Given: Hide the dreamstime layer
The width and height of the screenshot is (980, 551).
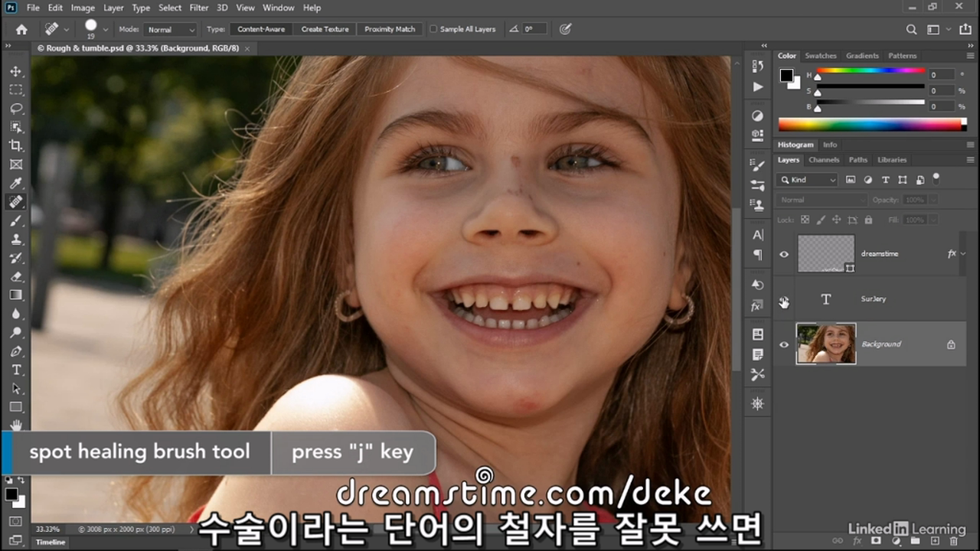Looking at the screenshot, I should coord(783,254).
